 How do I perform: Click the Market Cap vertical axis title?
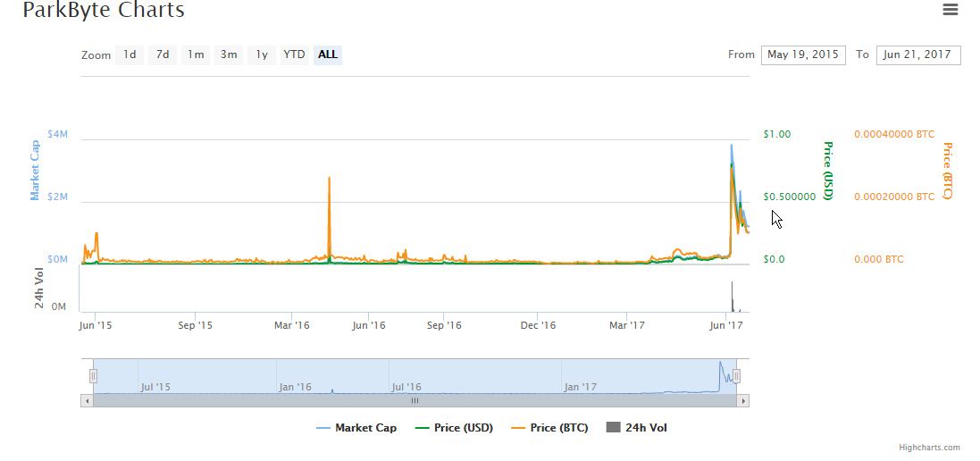pyautogui.click(x=35, y=171)
